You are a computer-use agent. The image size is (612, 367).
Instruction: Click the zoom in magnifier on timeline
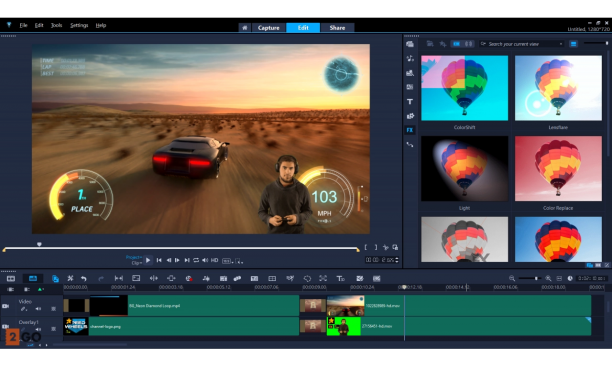(548, 278)
